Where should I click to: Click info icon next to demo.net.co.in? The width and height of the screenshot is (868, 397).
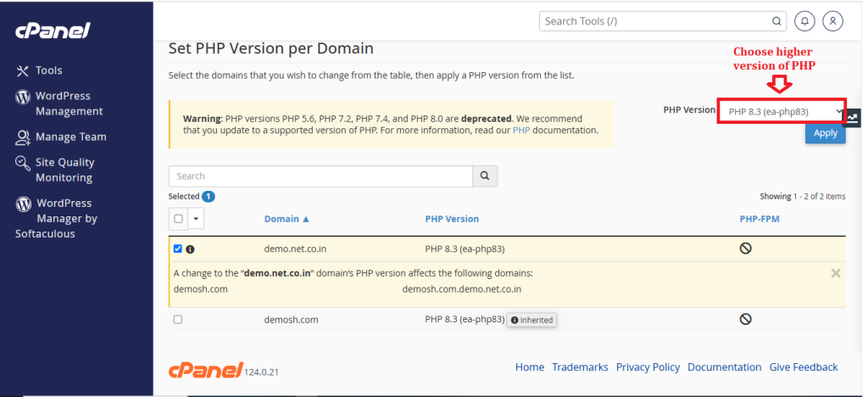190,249
